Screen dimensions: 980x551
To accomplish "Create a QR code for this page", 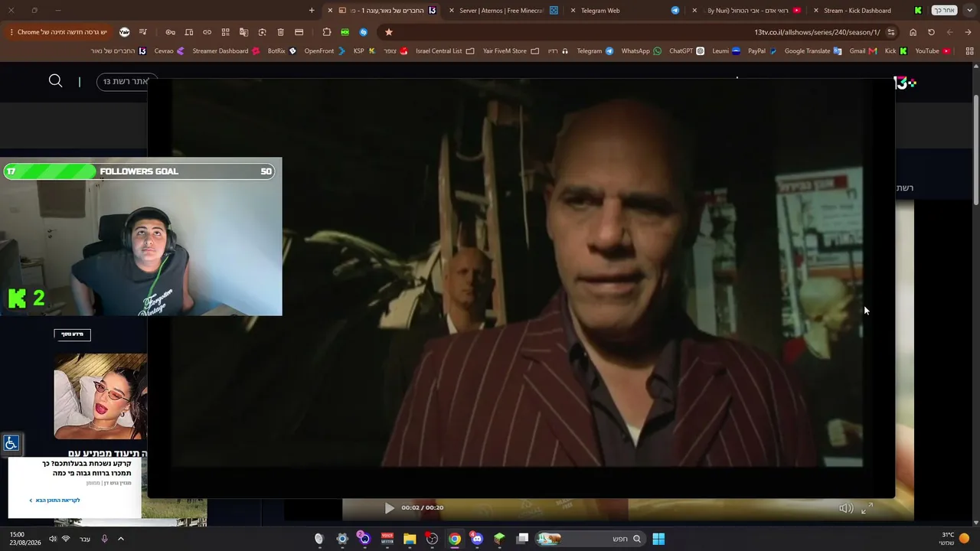I will click(225, 32).
